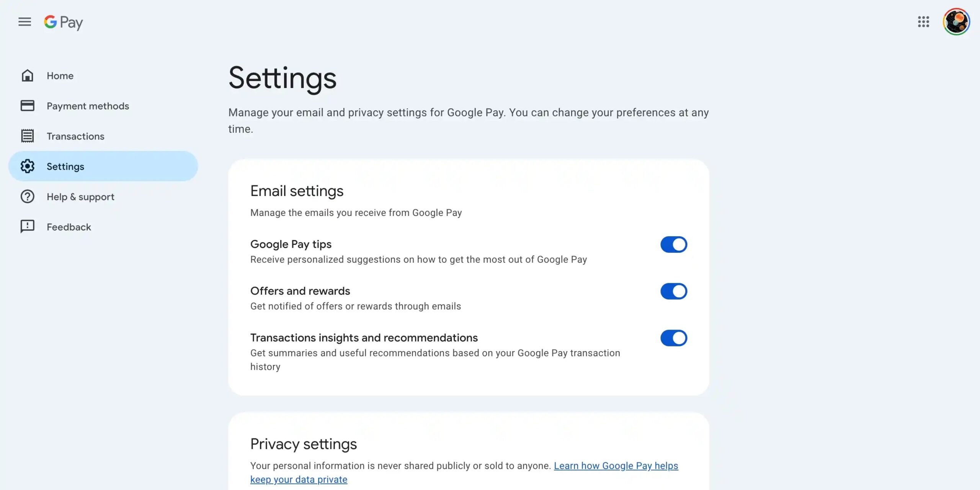Disable the Google Pay tips toggle
Image resolution: width=980 pixels, height=490 pixels.
pos(674,244)
